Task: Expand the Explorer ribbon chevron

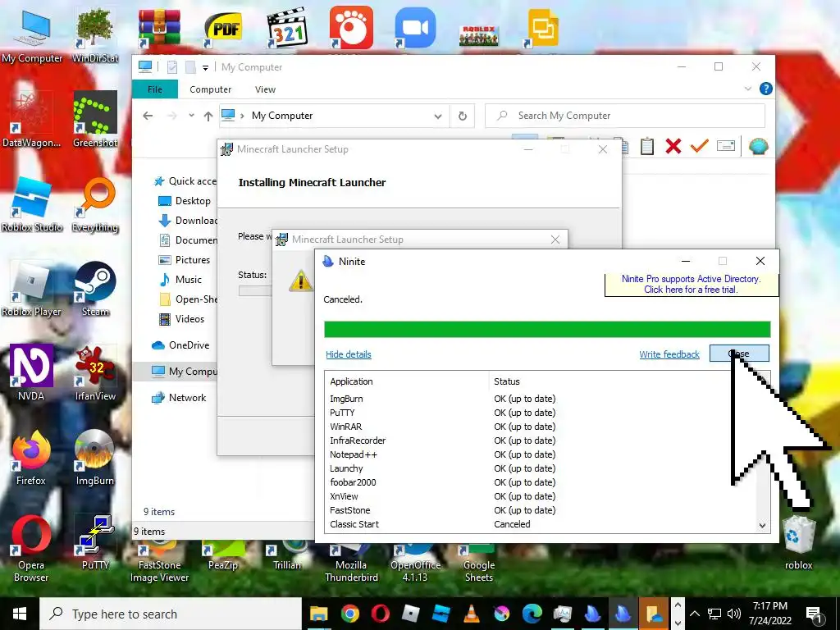Action: (748, 89)
